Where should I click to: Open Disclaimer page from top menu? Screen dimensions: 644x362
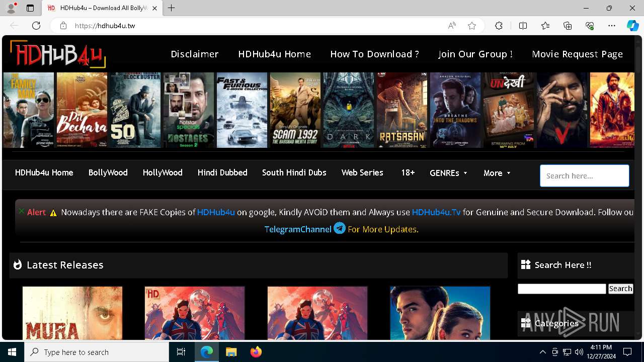pyautogui.click(x=195, y=54)
